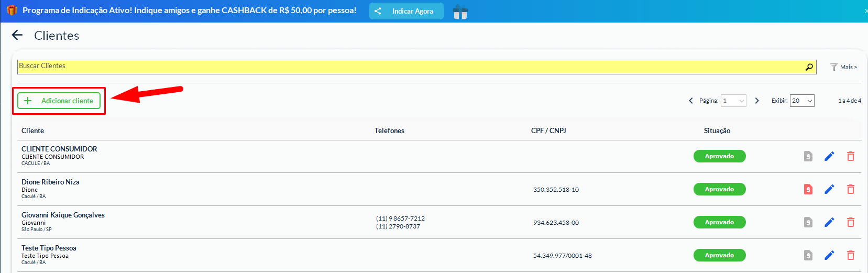Go to the previous page arrow

[690, 101]
